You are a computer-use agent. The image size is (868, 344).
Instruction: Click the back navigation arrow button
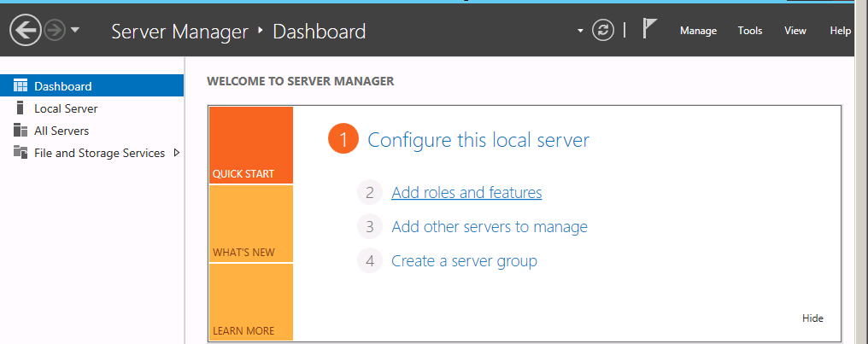pyautogui.click(x=26, y=31)
